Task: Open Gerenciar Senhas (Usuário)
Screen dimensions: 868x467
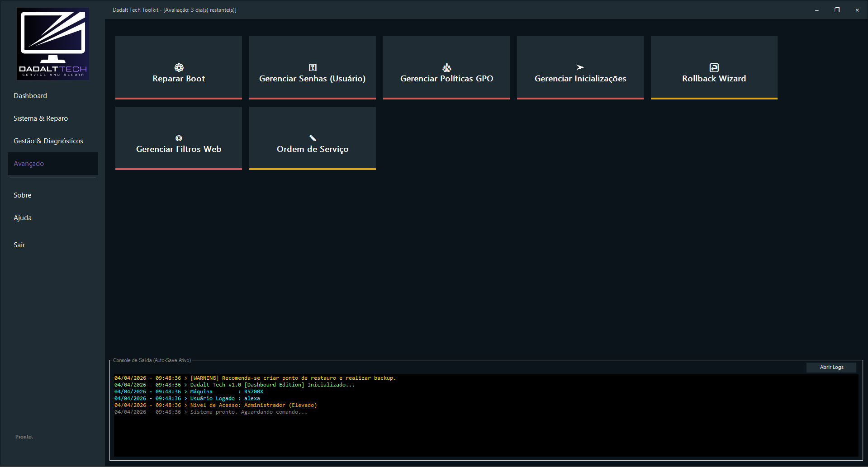Action: point(313,68)
